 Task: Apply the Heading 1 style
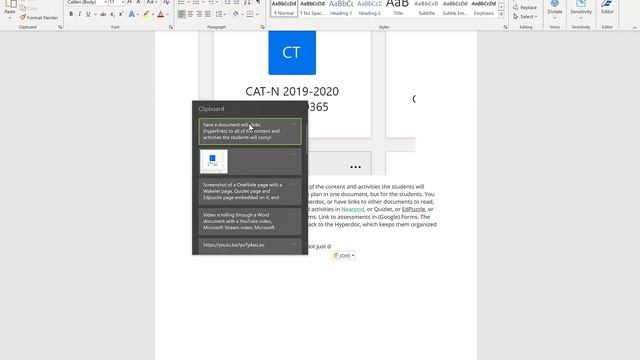341,8
